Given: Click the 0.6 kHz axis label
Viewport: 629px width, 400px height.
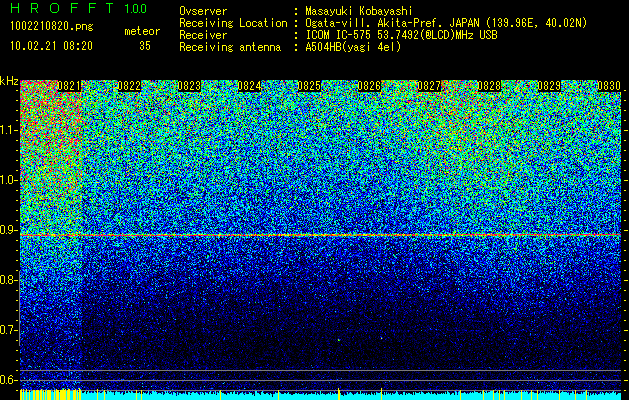Looking at the screenshot, I should coord(9,380).
